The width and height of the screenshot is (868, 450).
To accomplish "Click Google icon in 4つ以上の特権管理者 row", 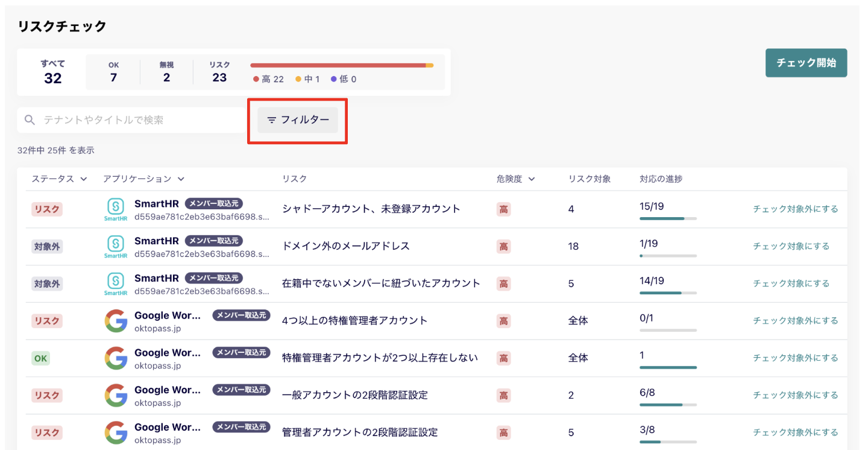I will (x=116, y=322).
